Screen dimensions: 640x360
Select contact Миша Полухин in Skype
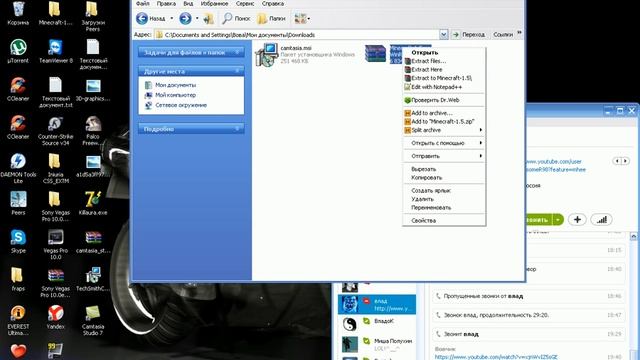click(377, 344)
